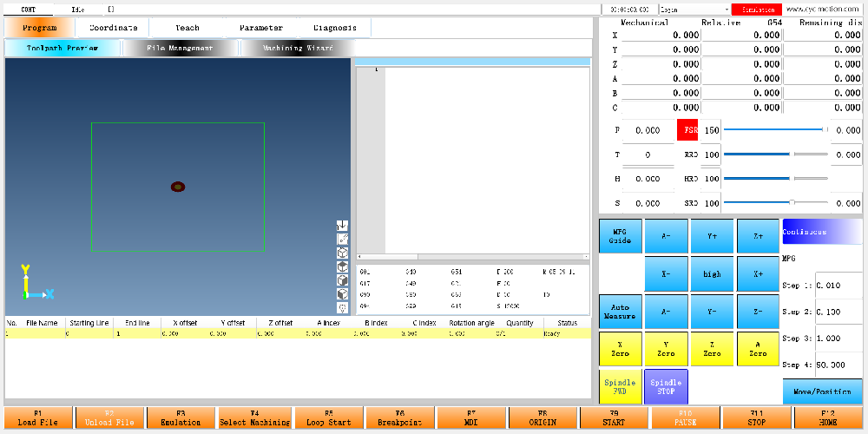Click the Step 1 value field
This screenshot has height=434, width=868.
pyautogui.click(x=838, y=286)
